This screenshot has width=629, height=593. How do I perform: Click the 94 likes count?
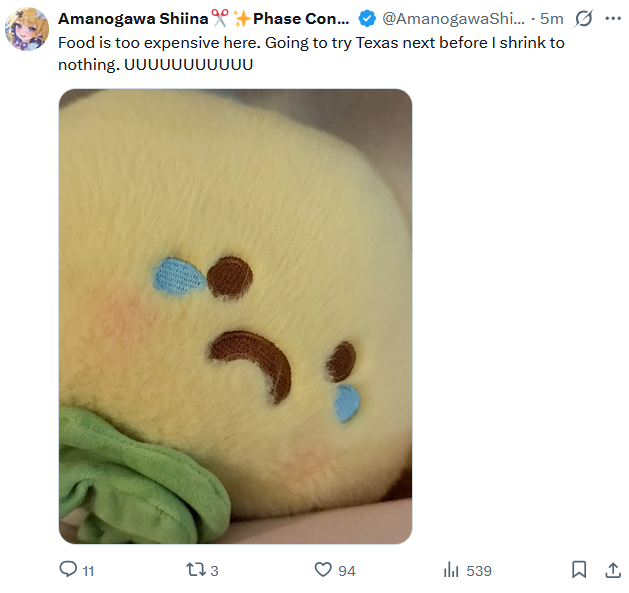tap(347, 571)
